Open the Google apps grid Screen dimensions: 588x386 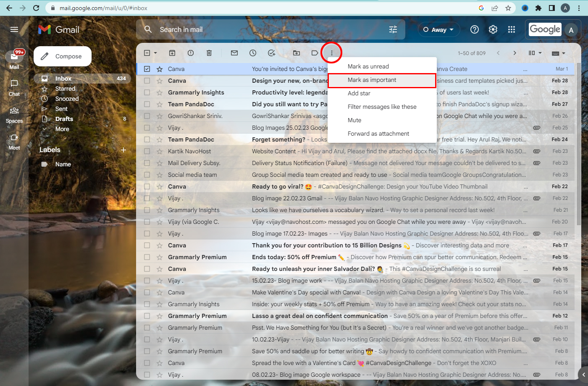[511, 29]
